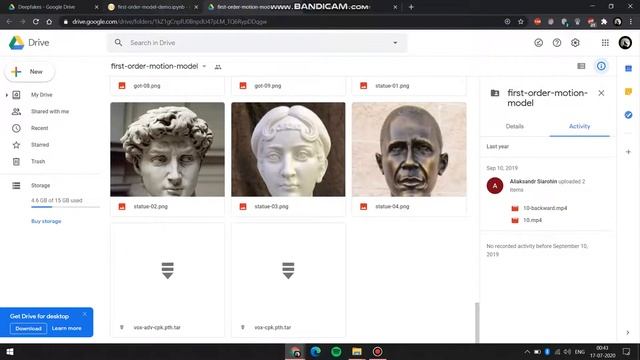Expand the My Drive tree arrow
Screen dimensions: 640x360
tap(7, 95)
